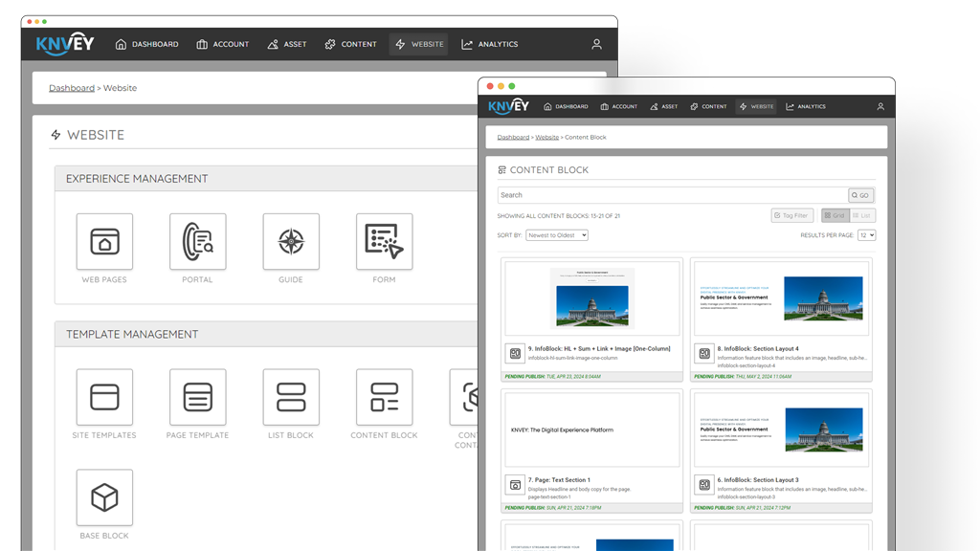980x551 pixels.
Task: Expand the Results Per Page dropdown
Action: pyautogui.click(x=866, y=234)
